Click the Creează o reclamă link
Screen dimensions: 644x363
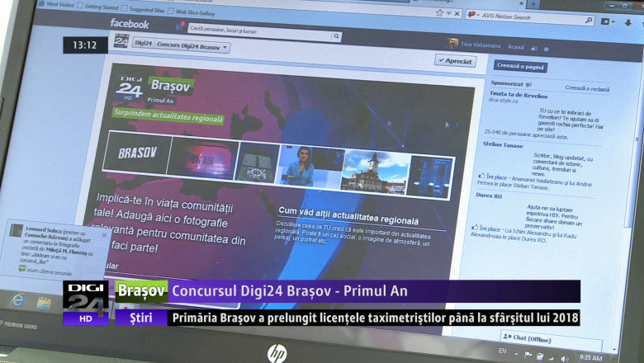(587, 88)
